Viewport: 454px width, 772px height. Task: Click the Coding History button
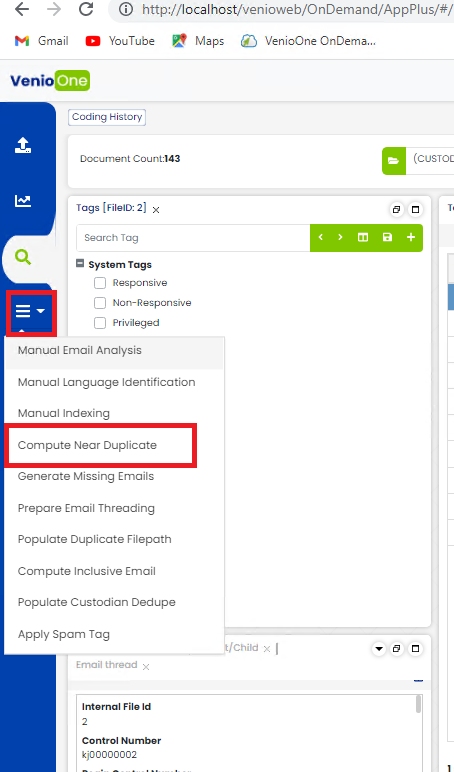click(107, 117)
